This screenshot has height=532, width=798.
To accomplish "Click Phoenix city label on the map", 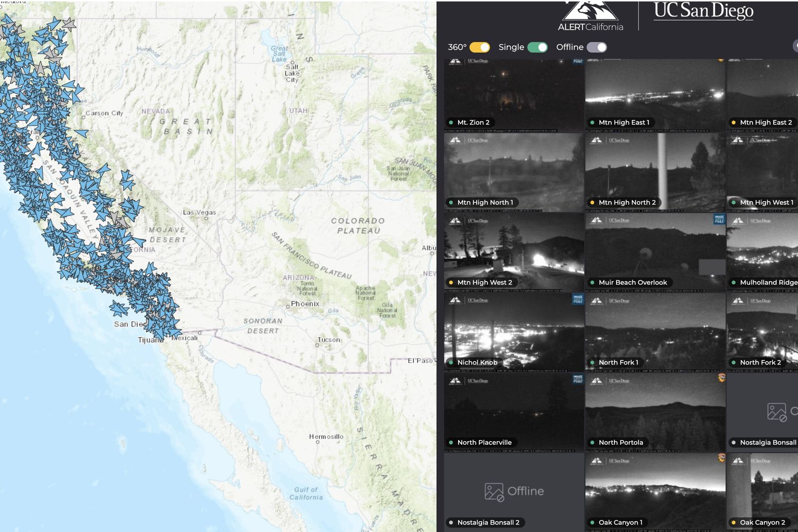I will pos(305,304).
